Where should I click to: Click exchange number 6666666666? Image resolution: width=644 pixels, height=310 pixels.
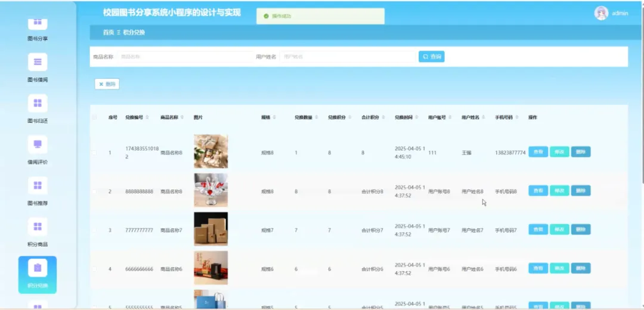click(x=139, y=269)
